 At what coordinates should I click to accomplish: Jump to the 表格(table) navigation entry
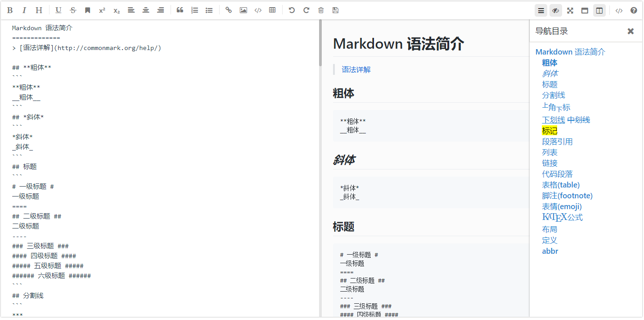click(561, 185)
